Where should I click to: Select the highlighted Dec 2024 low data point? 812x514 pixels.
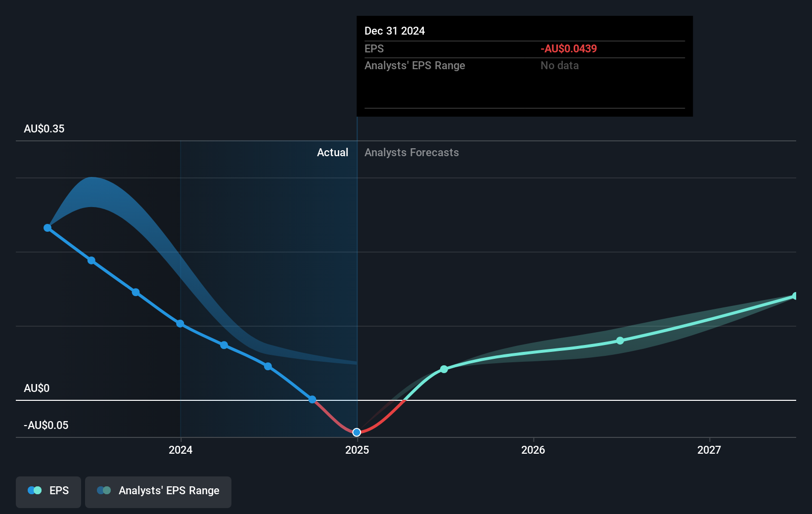(x=357, y=432)
